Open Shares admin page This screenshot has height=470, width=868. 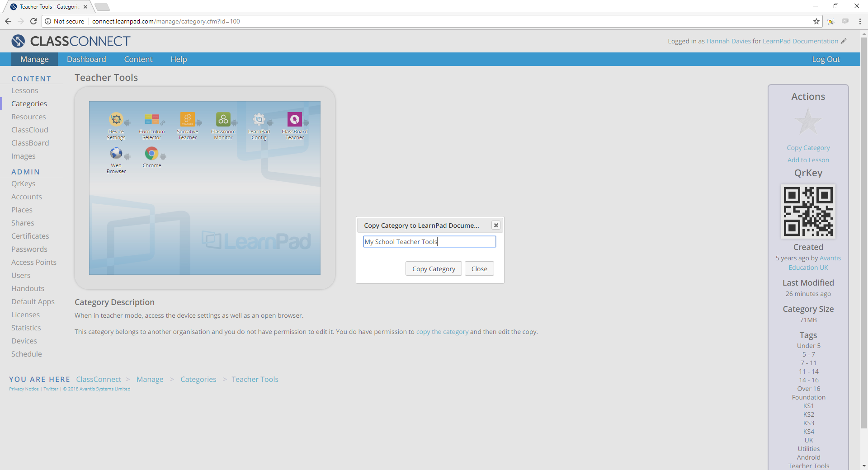(23, 223)
